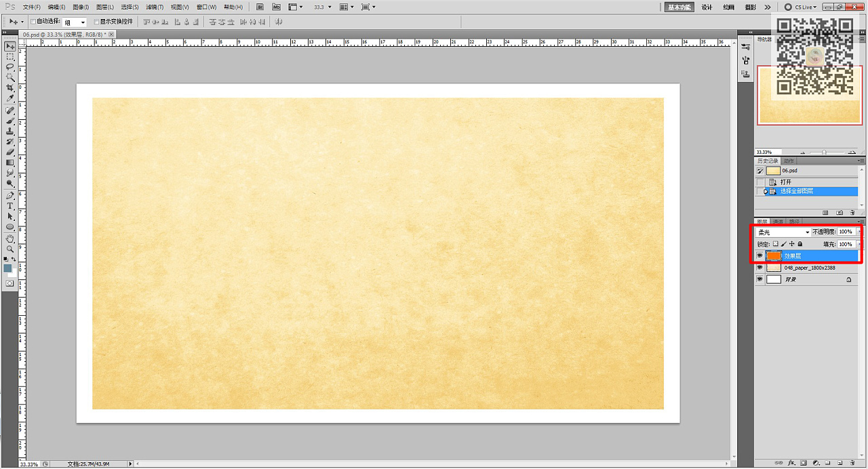Launch Bridge with the Br icon
Screen dimensions: 868x469
pyautogui.click(x=260, y=7)
